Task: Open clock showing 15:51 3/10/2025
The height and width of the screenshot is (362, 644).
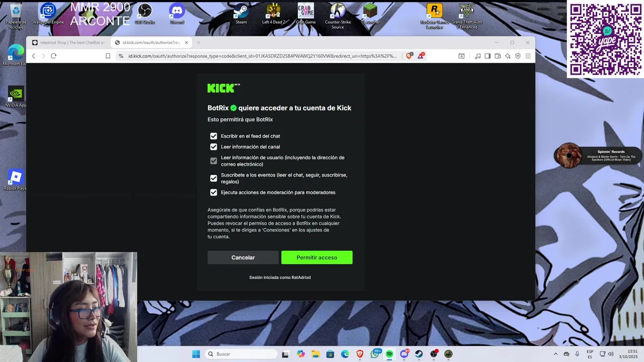Action: (628, 354)
